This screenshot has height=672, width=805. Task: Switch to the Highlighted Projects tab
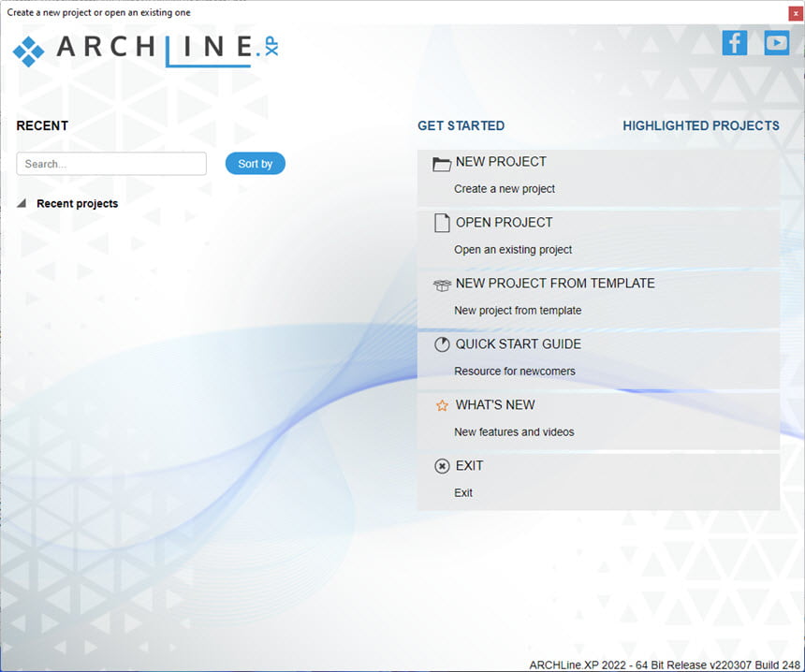click(701, 125)
